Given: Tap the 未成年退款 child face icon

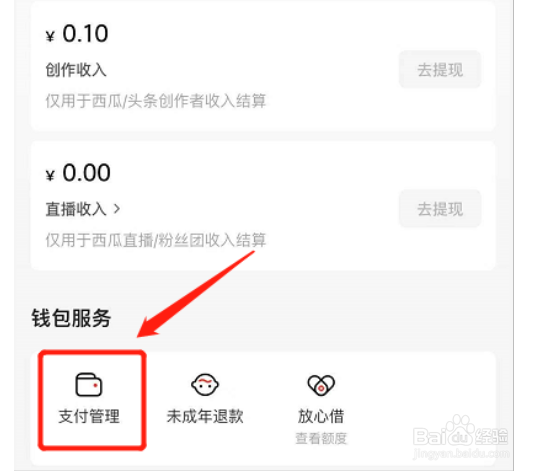Looking at the screenshot, I should point(205,384).
